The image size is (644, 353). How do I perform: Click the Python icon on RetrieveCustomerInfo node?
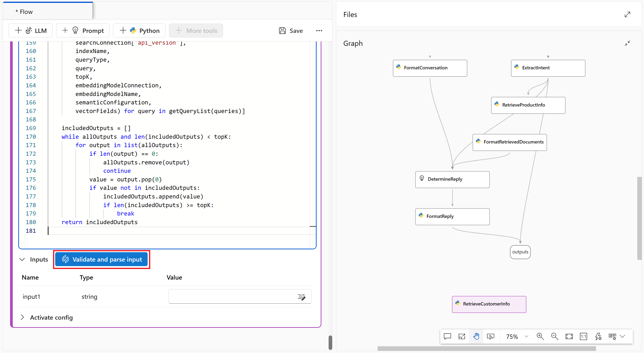coord(457,303)
